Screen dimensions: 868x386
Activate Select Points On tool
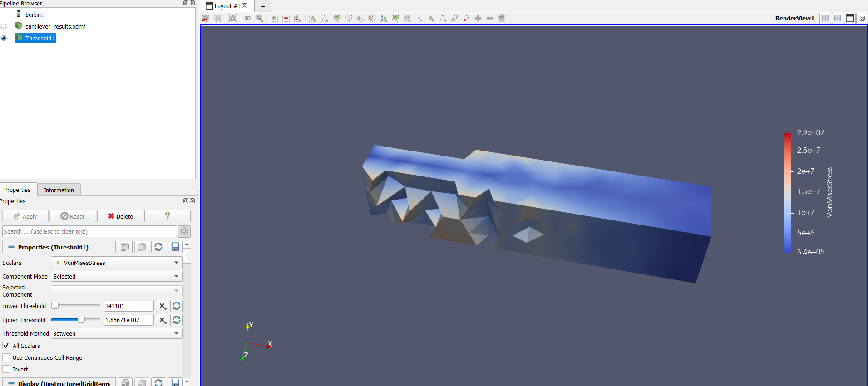(325, 18)
